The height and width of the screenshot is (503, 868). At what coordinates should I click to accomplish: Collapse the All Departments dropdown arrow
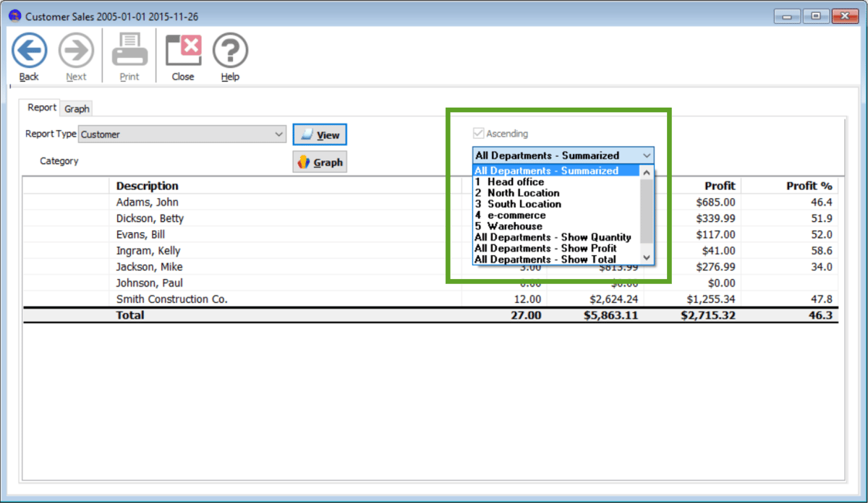647,155
